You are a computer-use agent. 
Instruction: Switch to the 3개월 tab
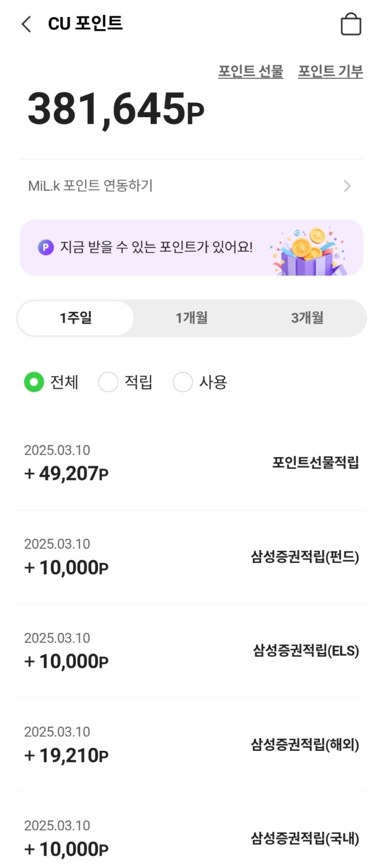pos(307,318)
